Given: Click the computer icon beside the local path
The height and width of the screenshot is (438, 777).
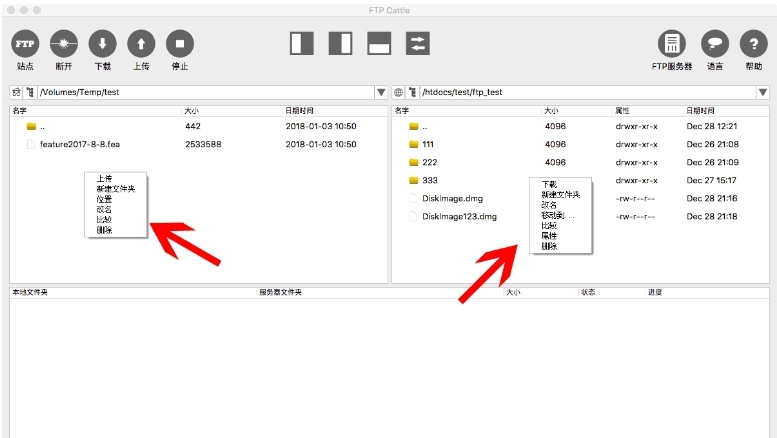Looking at the screenshot, I should click(x=16, y=92).
